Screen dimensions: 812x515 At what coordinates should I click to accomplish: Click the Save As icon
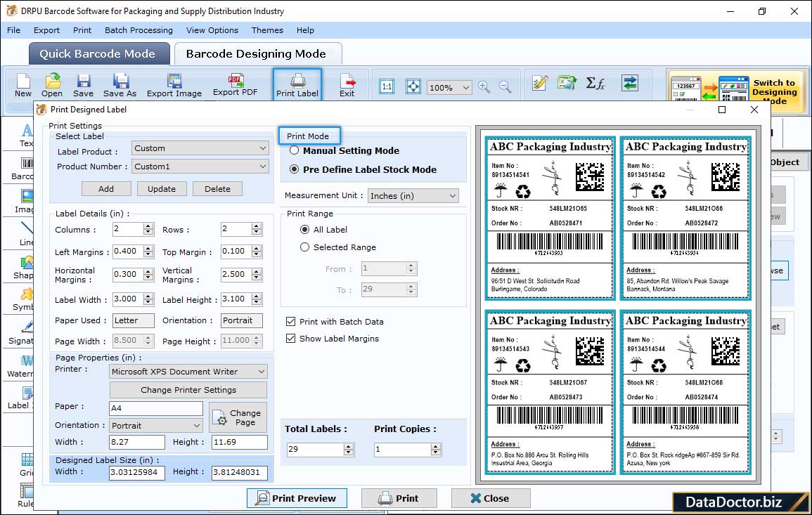120,86
